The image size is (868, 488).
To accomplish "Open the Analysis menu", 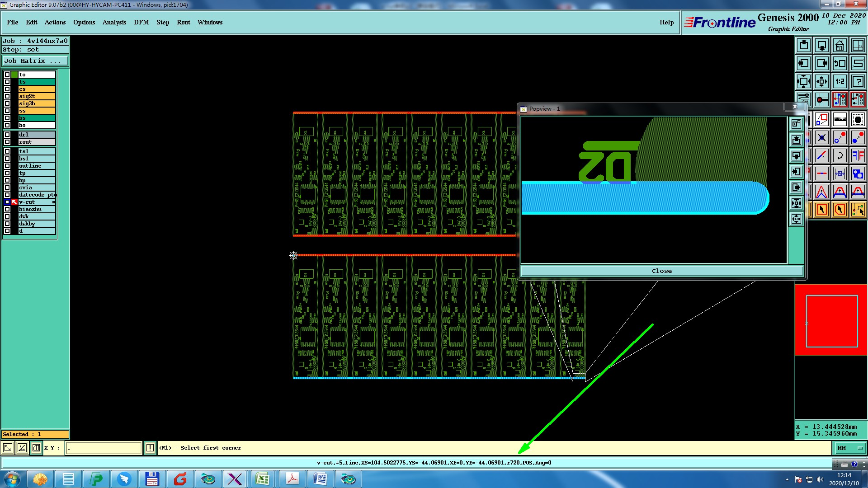I will pos(114,22).
